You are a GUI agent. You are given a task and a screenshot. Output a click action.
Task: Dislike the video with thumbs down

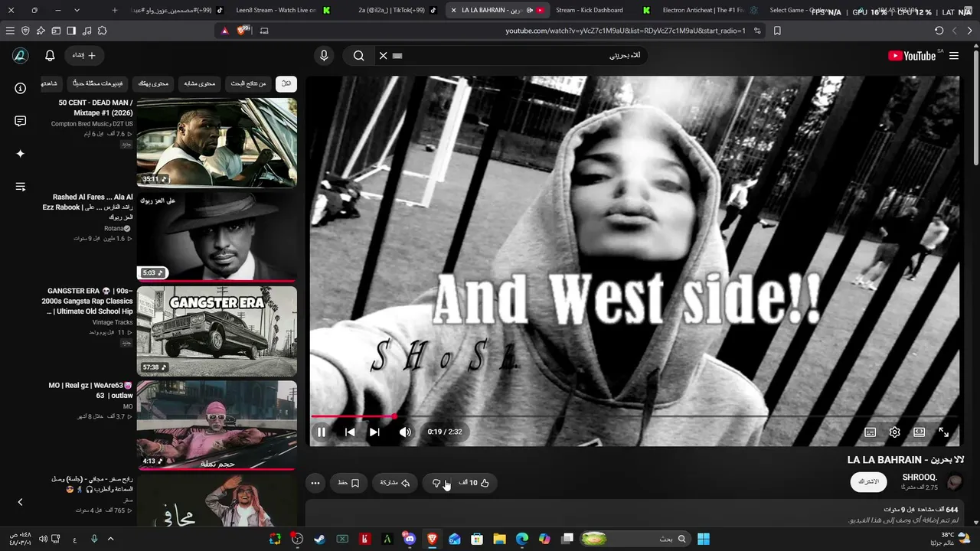[x=437, y=483]
